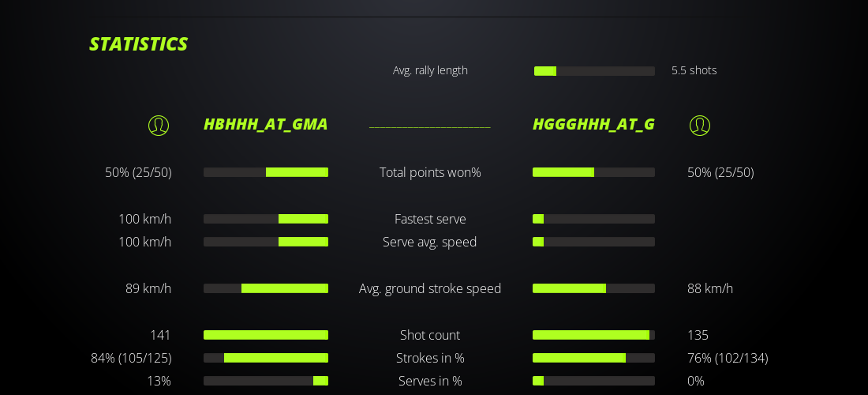
Task: Click the Total points won% label
Action: pos(430,172)
